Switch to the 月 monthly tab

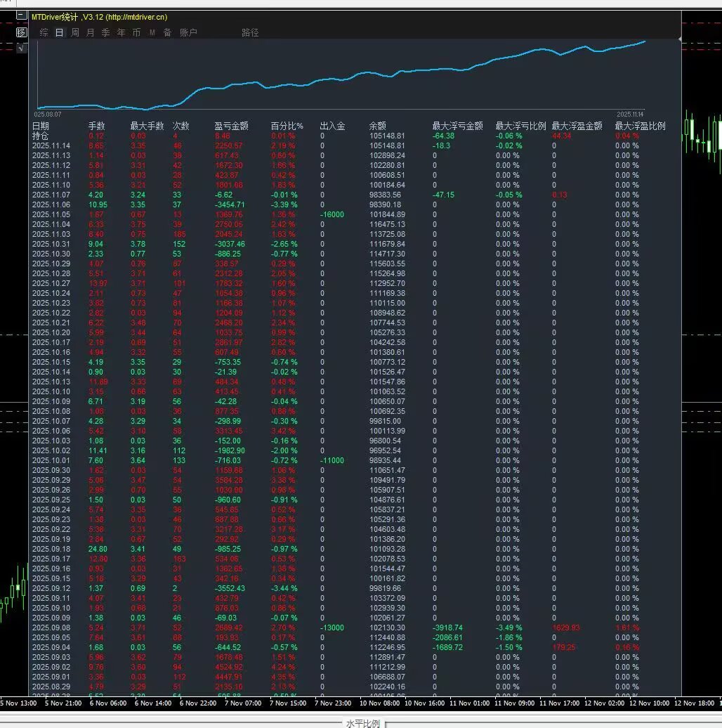click(x=90, y=32)
